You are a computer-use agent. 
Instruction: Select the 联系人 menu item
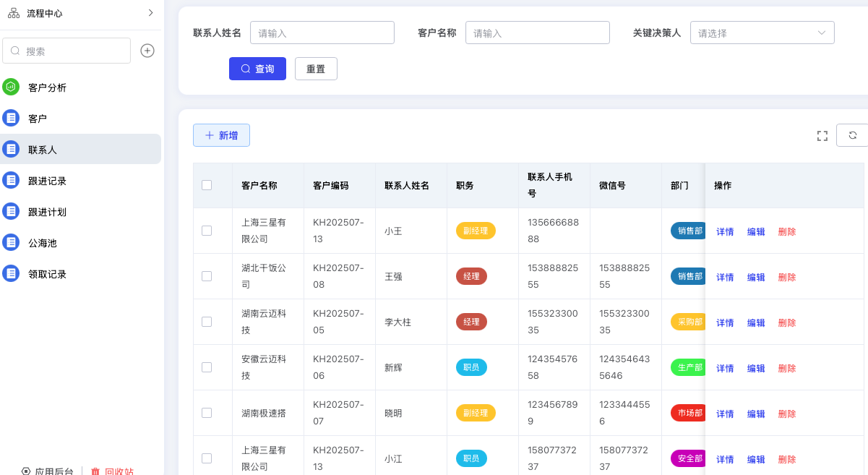pos(81,150)
